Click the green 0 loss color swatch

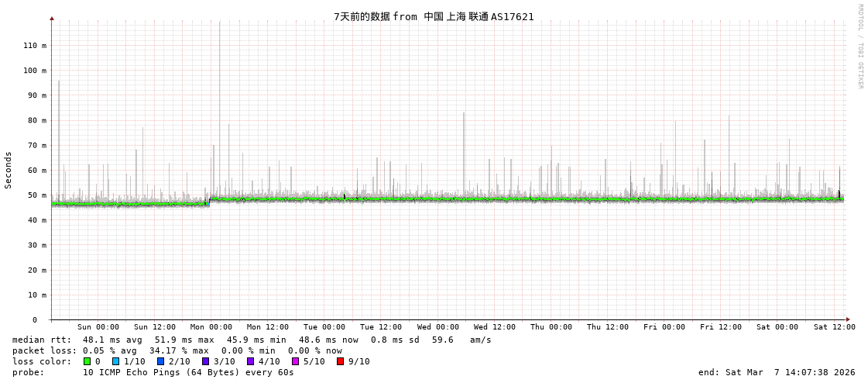[x=87, y=362]
